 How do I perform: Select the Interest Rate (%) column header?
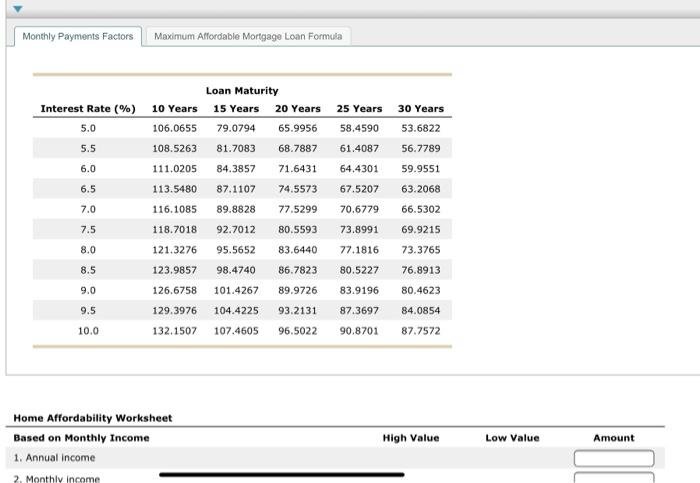pyautogui.click(x=88, y=108)
